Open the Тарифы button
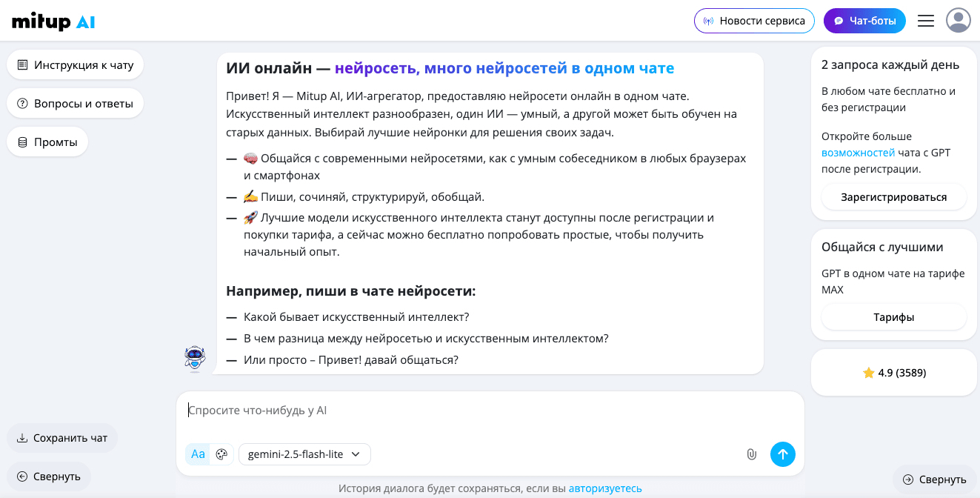The height and width of the screenshot is (498, 980). 893,317
